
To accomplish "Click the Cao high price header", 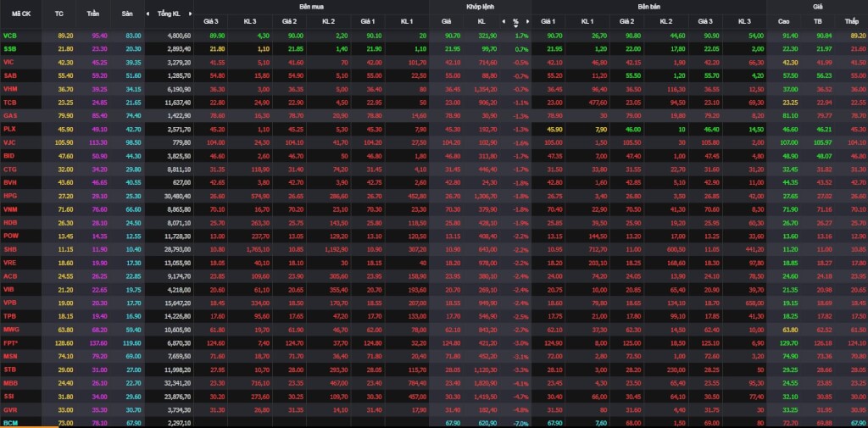I will 783,21.
